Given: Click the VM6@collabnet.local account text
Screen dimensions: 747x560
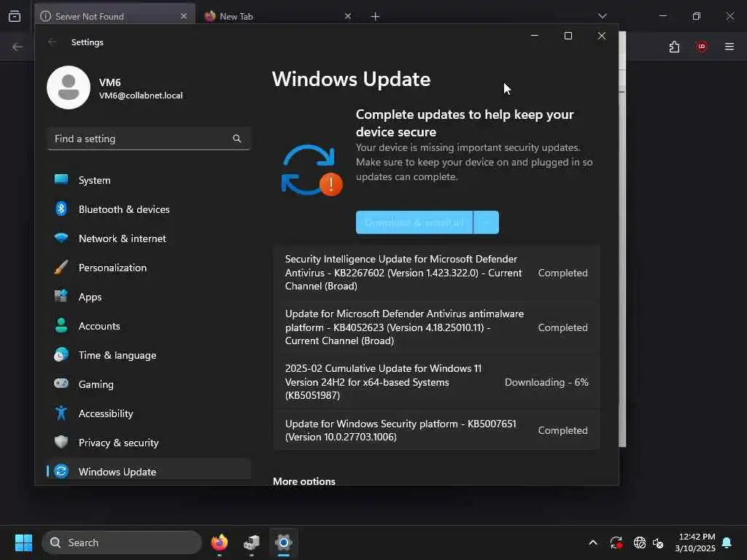Looking at the screenshot, I should tap(141, 96).
